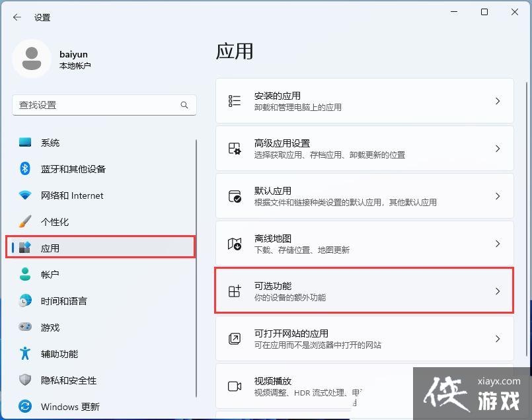Click the 辅助功能 accessibility icon in sidebar
532x420 pixels.
click(25, 354)
